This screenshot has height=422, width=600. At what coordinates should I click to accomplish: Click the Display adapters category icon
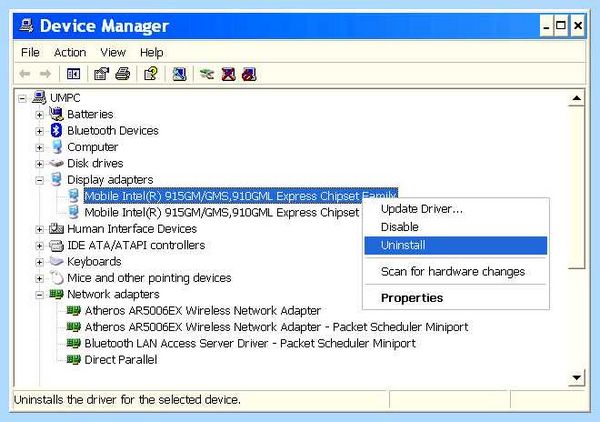pos(57,179)
